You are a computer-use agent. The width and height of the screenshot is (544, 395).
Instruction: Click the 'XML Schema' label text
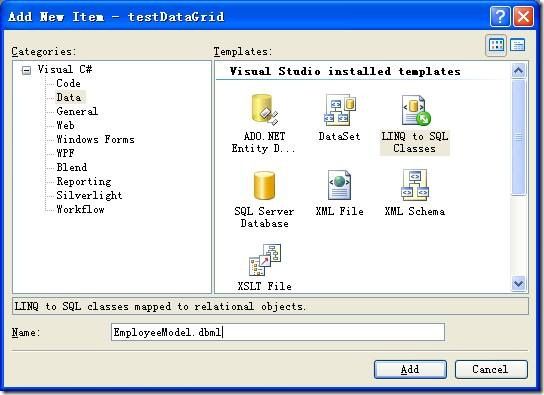pyautogui.click(x=415, y=211)
